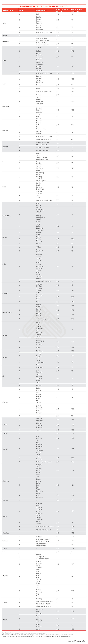Click the Guangdong province label

tap(6, 106)
